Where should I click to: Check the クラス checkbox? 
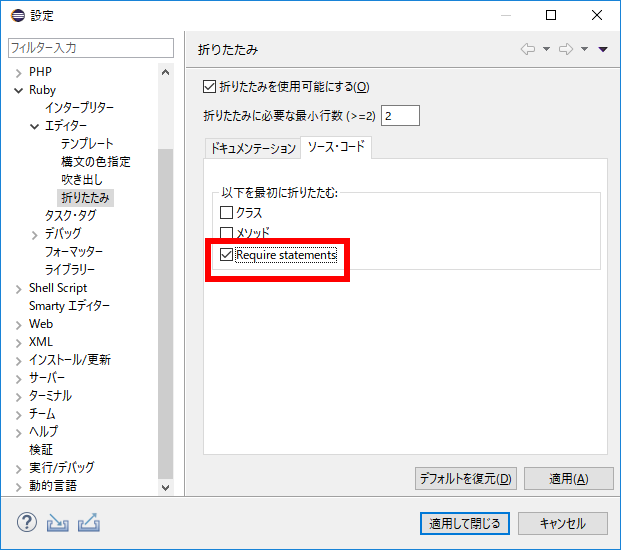coord(226,213)
